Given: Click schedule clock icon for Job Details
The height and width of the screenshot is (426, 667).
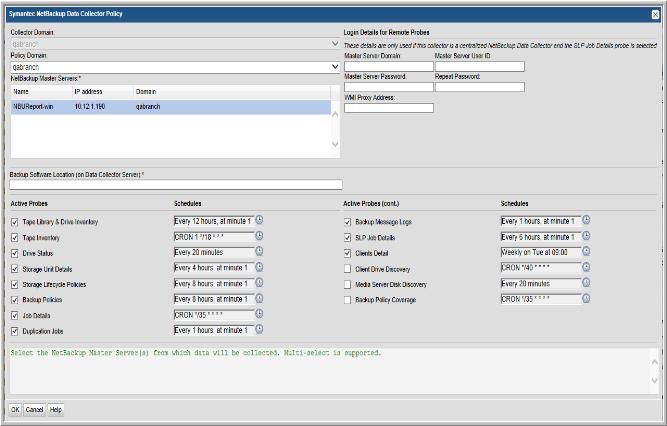Looking at the screenshot, I should coord(260,314).
